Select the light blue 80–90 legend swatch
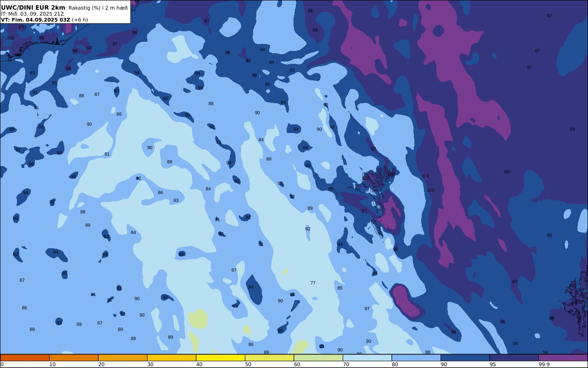 [416, 357]
